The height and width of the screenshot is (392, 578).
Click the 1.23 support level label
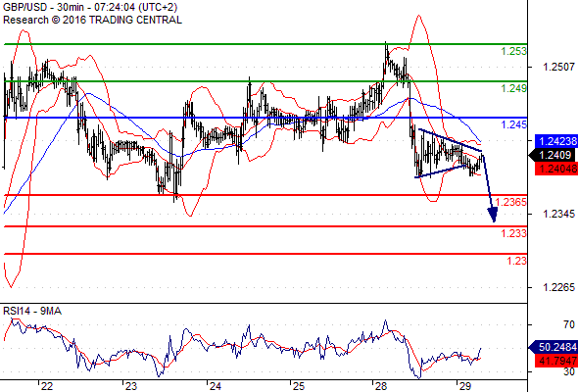click(x=517, y=261)
